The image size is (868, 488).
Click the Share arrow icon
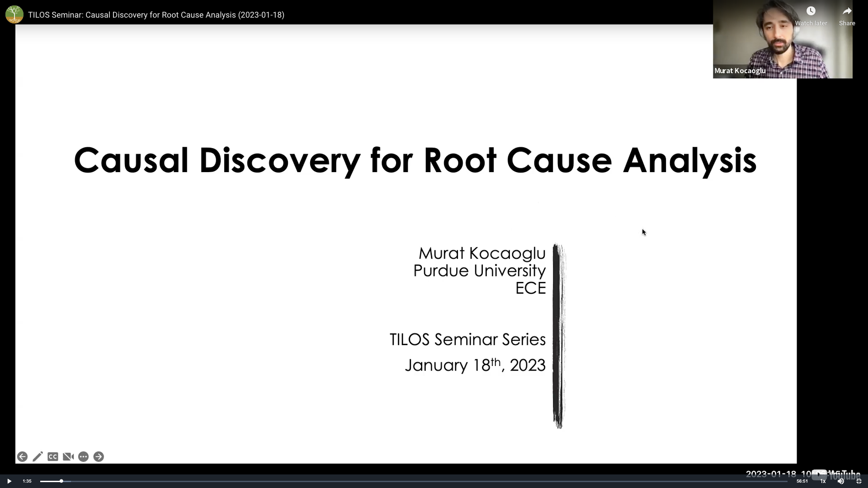pyautogui.click(x=847, y=11)
